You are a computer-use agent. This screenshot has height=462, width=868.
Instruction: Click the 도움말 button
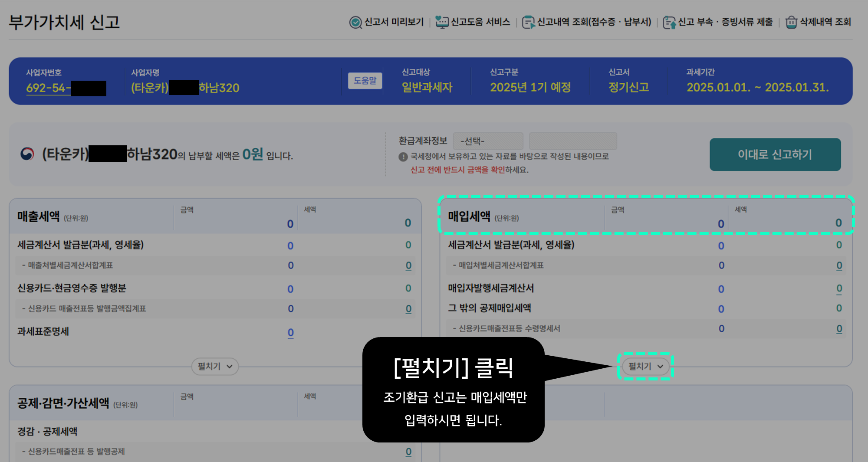[x=365, y=81]
